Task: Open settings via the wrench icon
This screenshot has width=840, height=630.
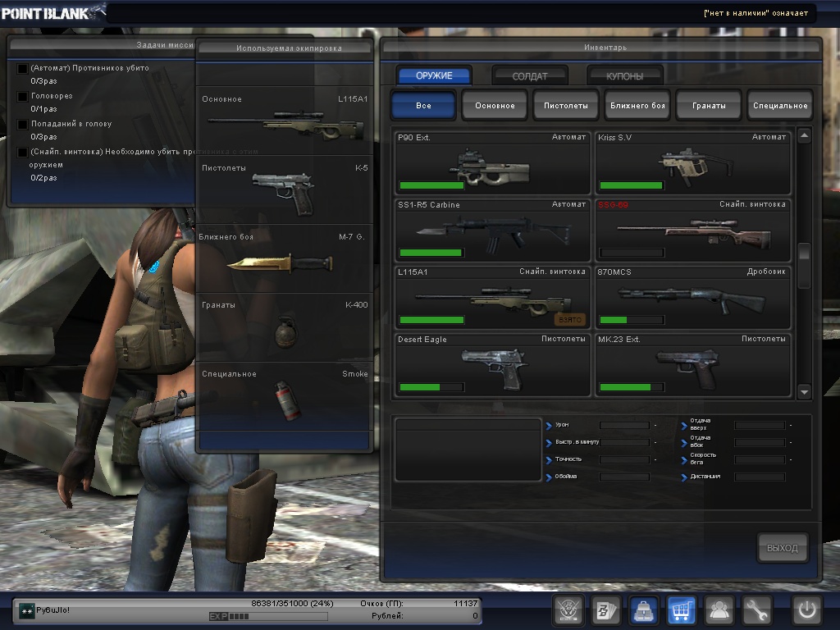Action: (x=757, y=610)
